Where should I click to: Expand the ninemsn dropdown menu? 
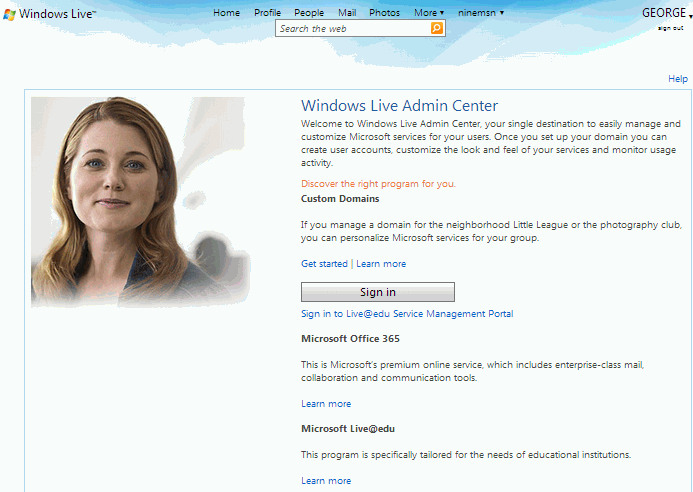coord(481,13)
